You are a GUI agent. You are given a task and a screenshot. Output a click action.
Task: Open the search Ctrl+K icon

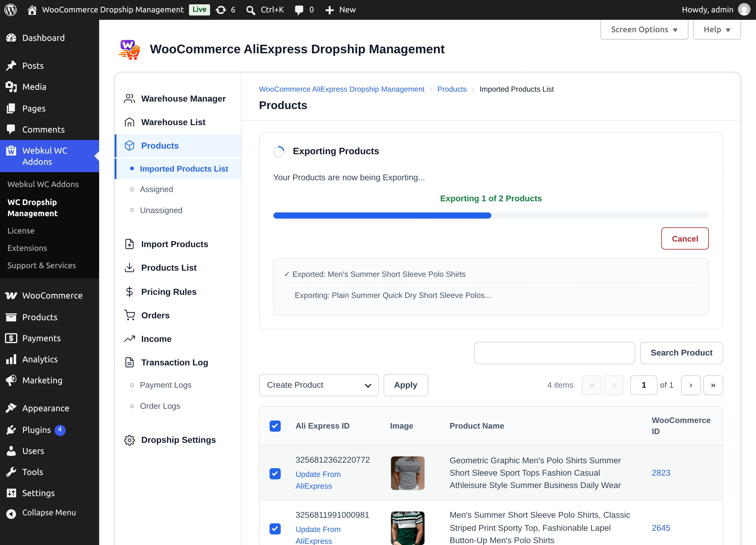(251, 10)
